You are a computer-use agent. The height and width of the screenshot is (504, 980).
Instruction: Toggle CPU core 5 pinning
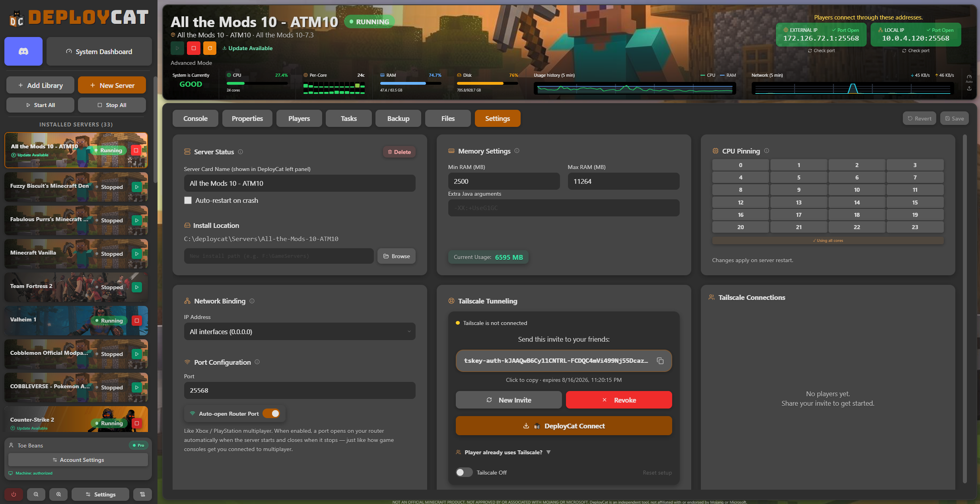[x=799, y=177]
